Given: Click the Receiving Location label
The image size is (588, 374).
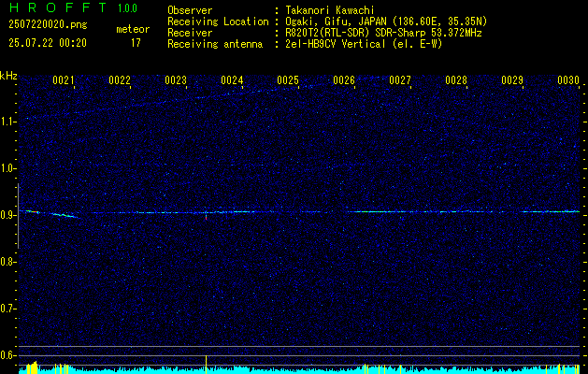Looking at the screenshot, I should (218, 22).
